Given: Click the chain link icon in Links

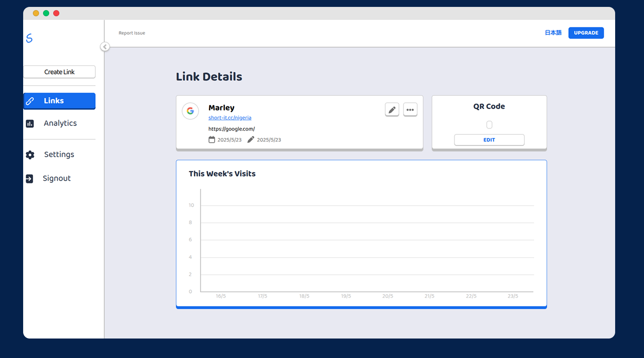Looking at the screenshot, I should (30, 101).
